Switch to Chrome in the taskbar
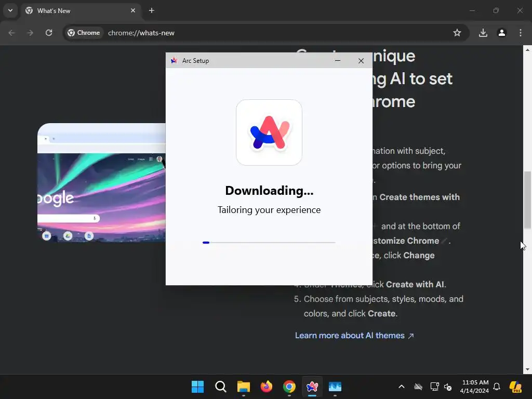The width and height of the screenshot is (532, 399). tap(289, 387)
